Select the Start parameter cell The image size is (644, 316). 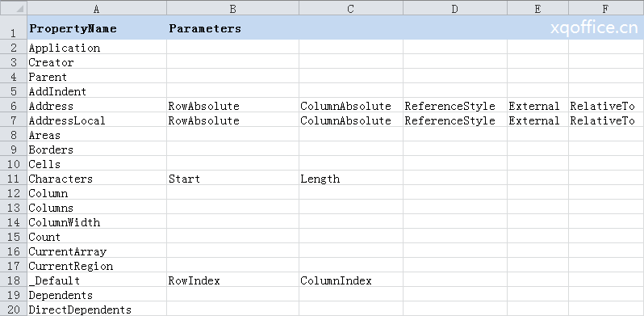tap(233, 179)
